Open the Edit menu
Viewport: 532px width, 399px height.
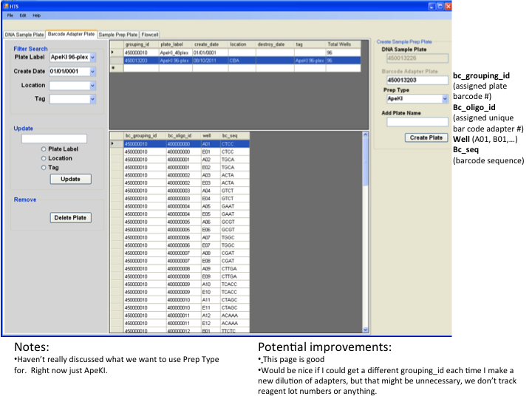coord(23,16)
